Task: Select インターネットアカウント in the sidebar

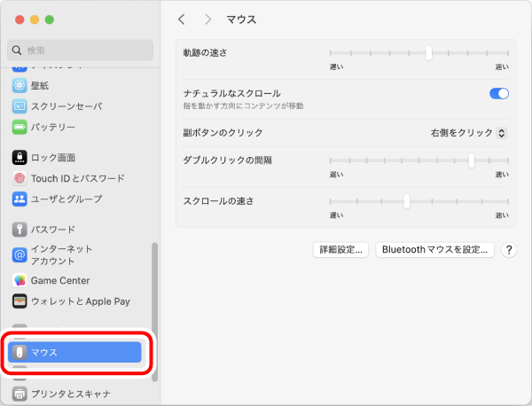Action: point(62,255)
